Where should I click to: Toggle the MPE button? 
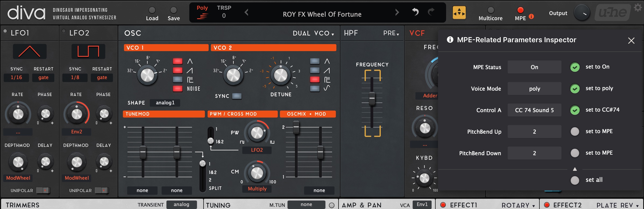(521, 10)
